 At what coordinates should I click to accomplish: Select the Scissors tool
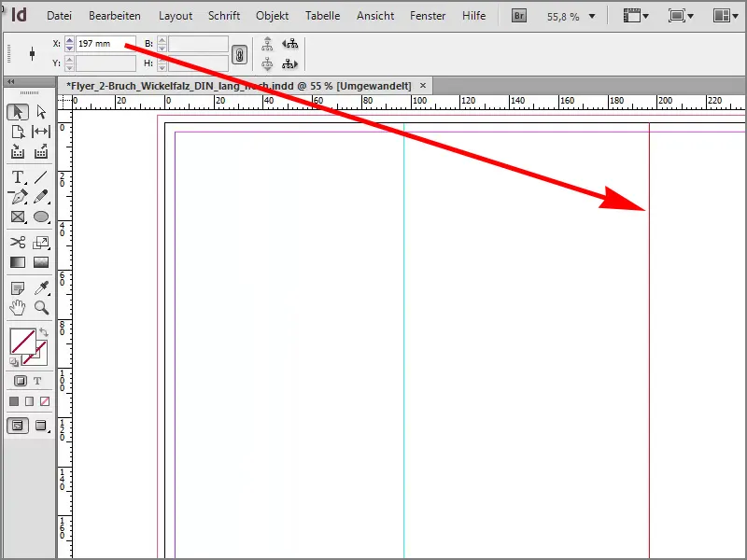(18, 243)
